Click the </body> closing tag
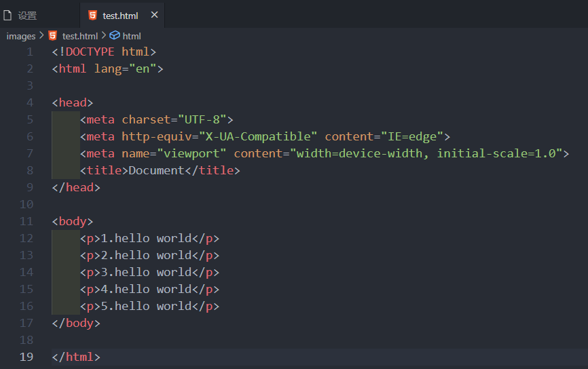Screen dimensions: 588x369 tap(76, 323)
